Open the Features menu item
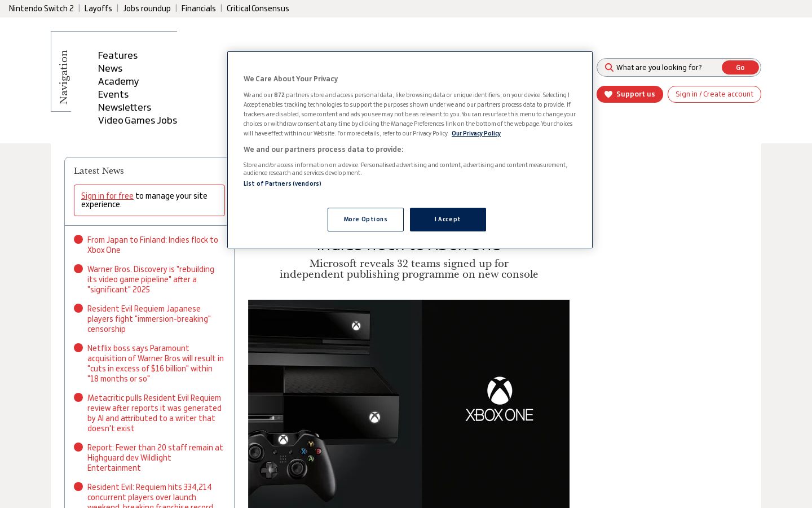This screenshot has height=508, width=812. [118, 55]
